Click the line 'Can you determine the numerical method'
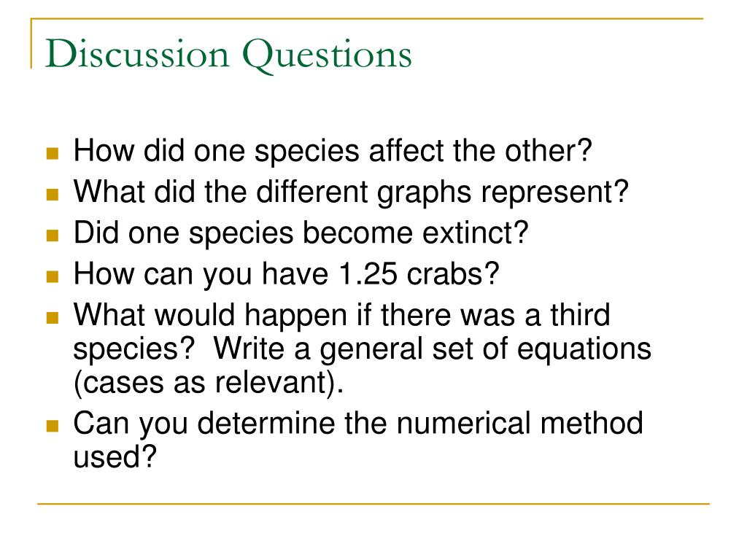Viewport: 747px width, 560px height. [358, 424]
